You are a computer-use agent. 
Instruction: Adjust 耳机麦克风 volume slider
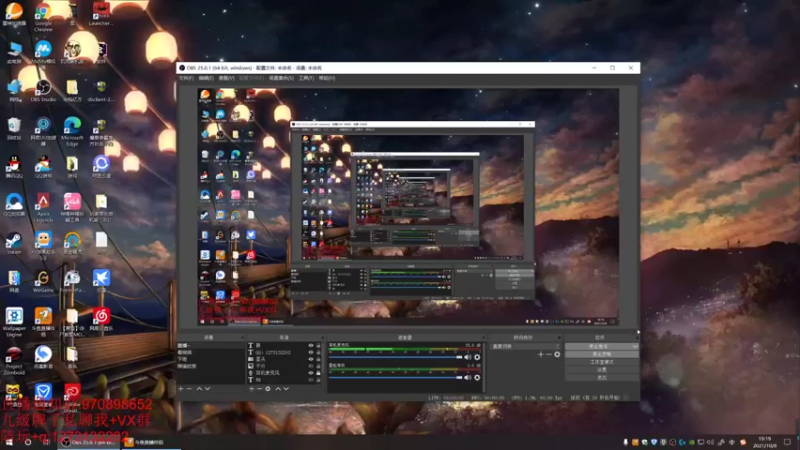pyautogui.click(x=395, y=357)
